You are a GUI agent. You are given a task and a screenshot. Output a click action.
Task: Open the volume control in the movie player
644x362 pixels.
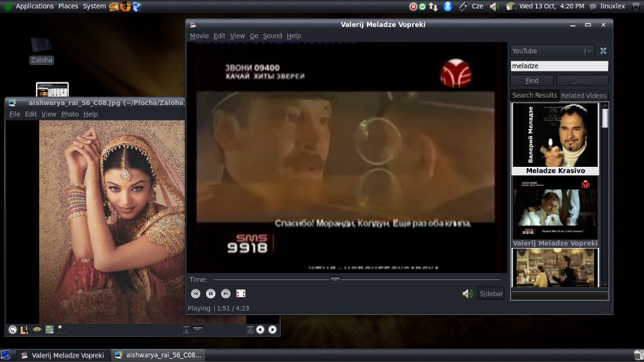[467, 293]
